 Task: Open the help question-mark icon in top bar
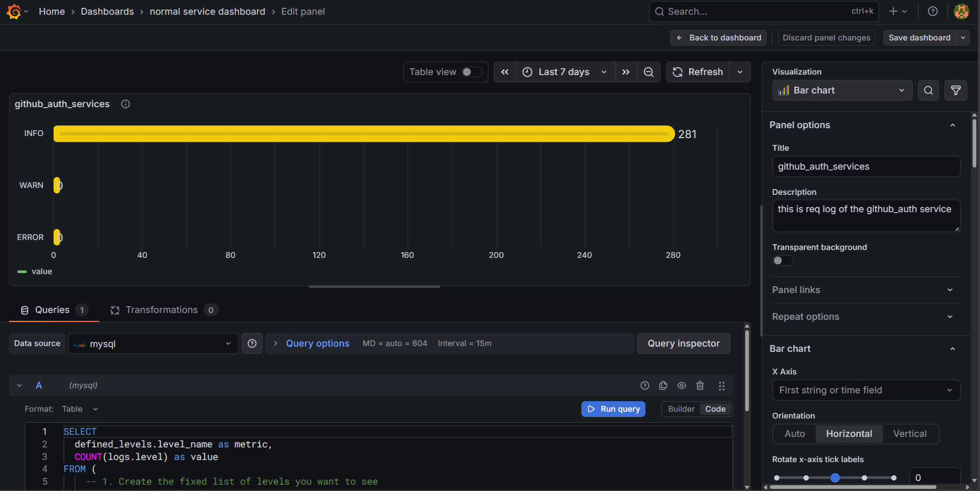pyautogui.click(x=933, y=12)
